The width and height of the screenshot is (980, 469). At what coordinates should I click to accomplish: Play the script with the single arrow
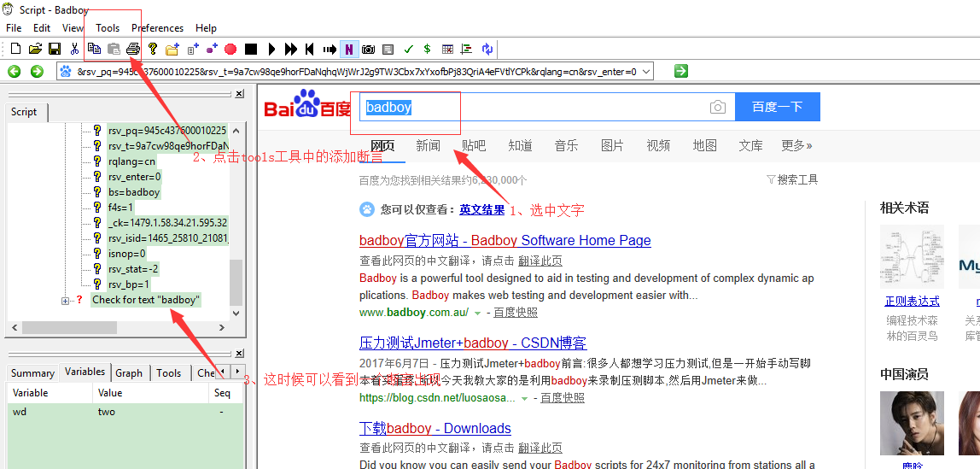click(x=271, y=49)
